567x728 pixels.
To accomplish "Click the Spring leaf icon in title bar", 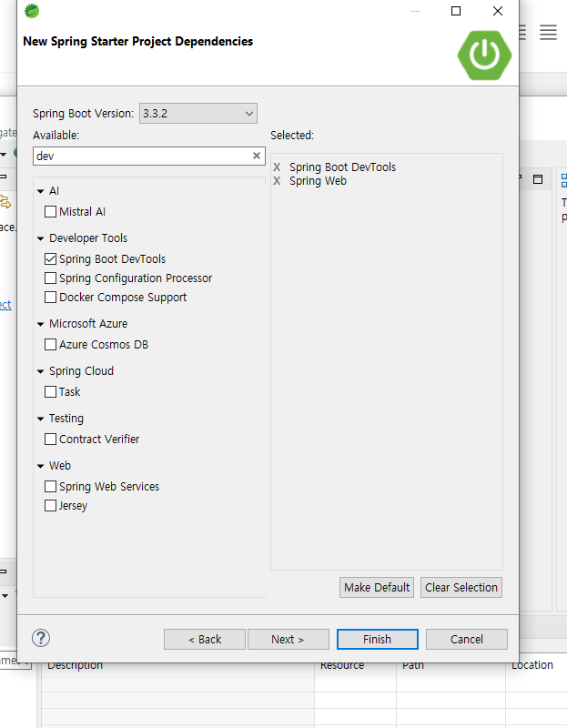I will coord(32,10).
